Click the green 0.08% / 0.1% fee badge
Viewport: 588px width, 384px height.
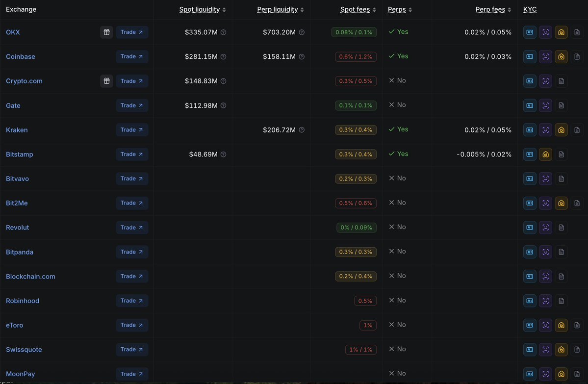point(354,32)
